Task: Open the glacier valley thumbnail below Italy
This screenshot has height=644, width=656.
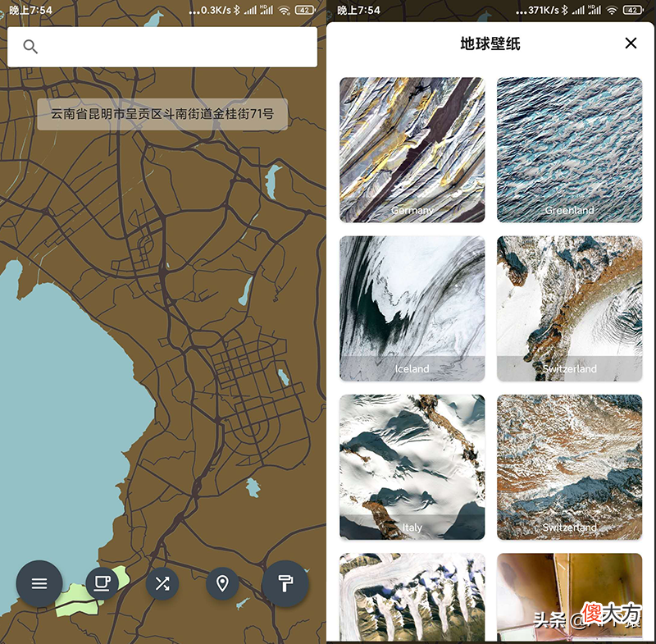Action: click(412, 597)
